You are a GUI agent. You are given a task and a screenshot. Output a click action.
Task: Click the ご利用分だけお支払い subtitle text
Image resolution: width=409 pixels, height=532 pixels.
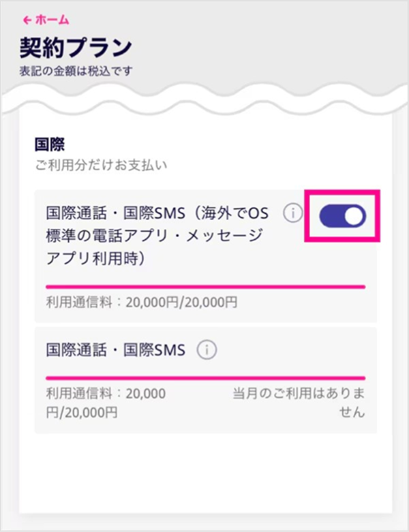pyautogui.click(x=101, y=166)
